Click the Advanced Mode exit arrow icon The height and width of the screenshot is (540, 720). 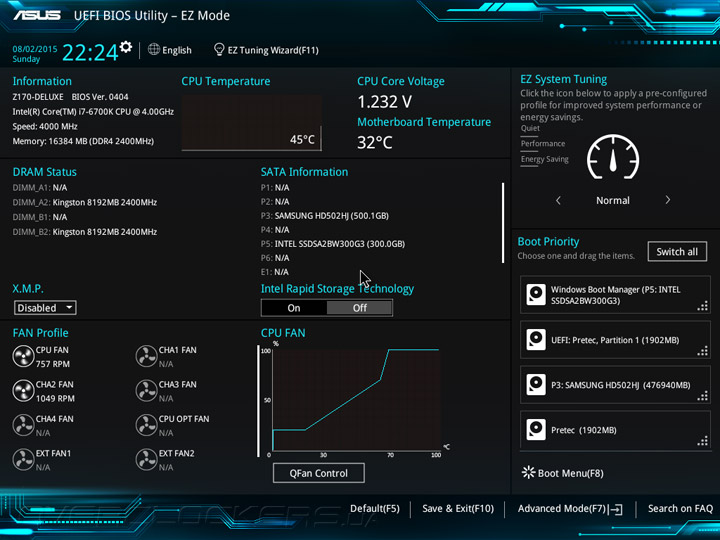(616, 509)
